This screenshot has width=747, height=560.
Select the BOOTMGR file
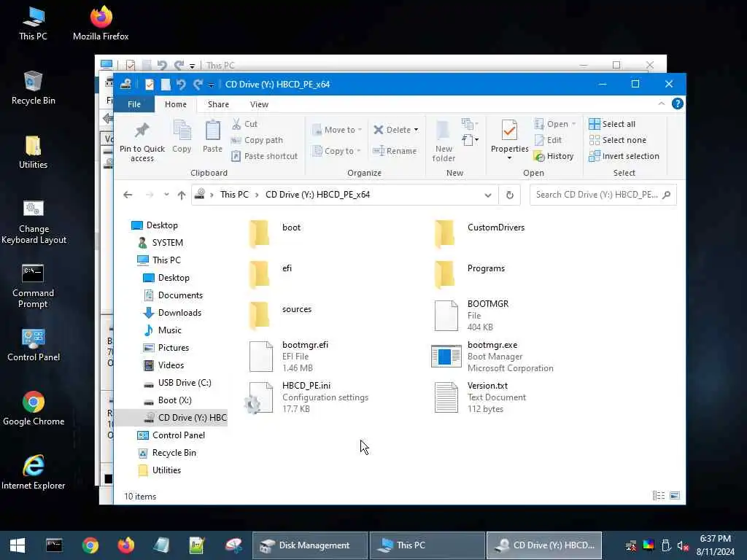click(x=471, y=315)
